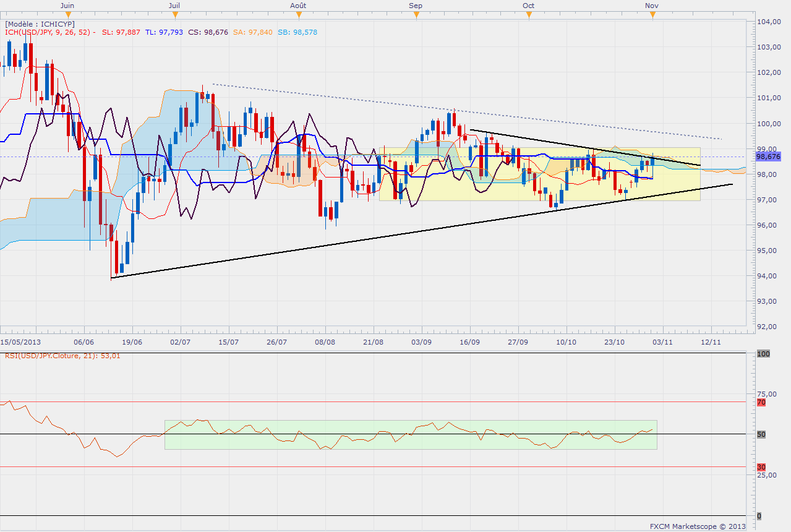Click the 08/08 date label
The image size is (791, 532).
(325, 341)
